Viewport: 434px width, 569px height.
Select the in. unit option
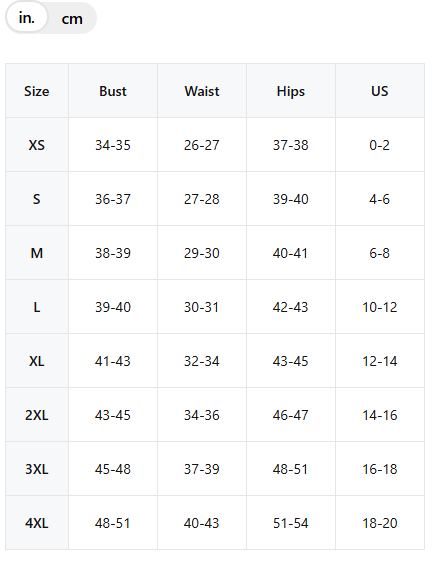(x=27, y=17)
